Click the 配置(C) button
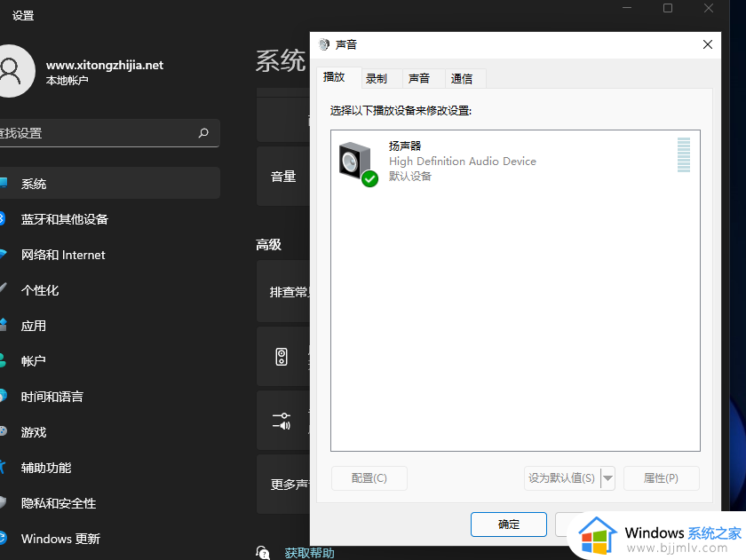This screenshot has width=746, height=560. point(369,477)
